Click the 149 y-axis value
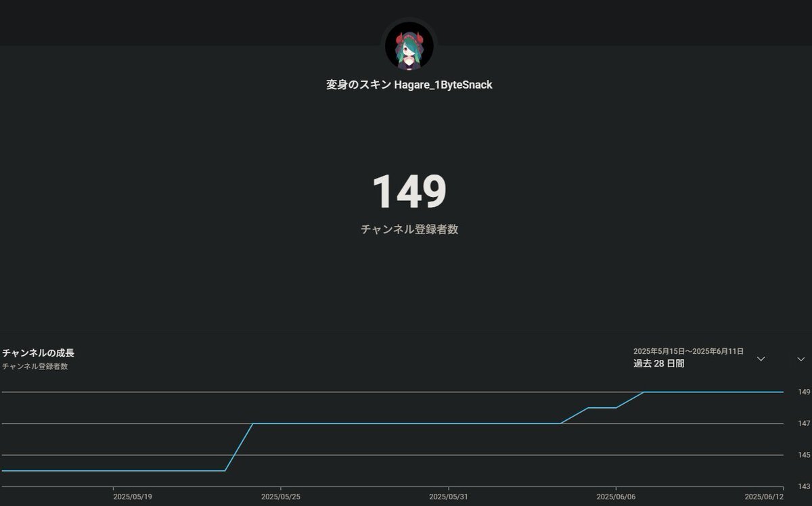Viewport: 812px width, 506px height. click(804, 392)
